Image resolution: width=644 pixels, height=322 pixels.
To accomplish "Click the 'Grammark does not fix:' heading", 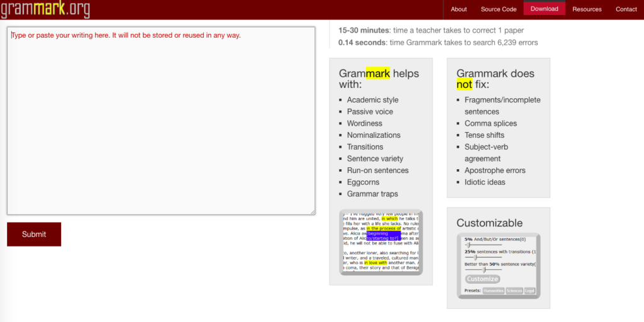I will pos(496,79).
